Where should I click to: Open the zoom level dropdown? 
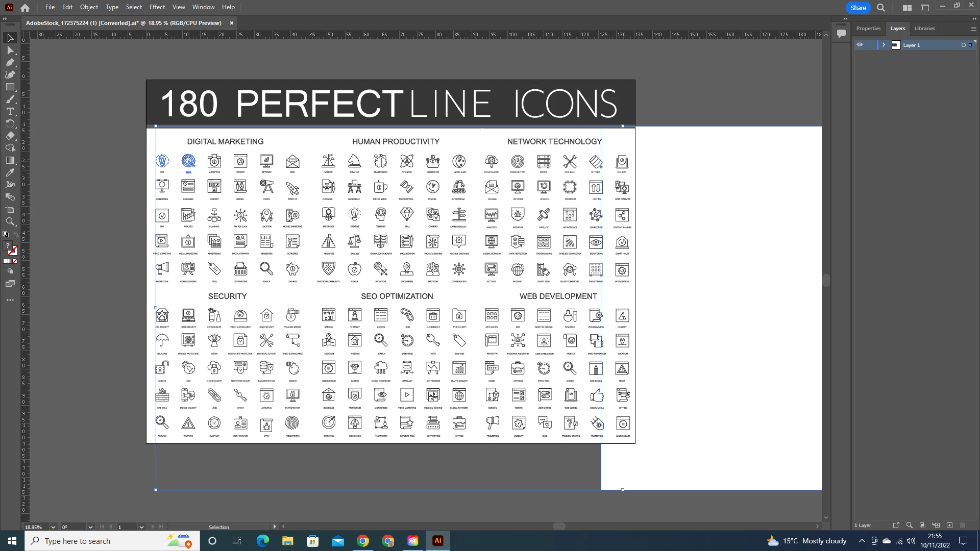[x=53, y=527]
